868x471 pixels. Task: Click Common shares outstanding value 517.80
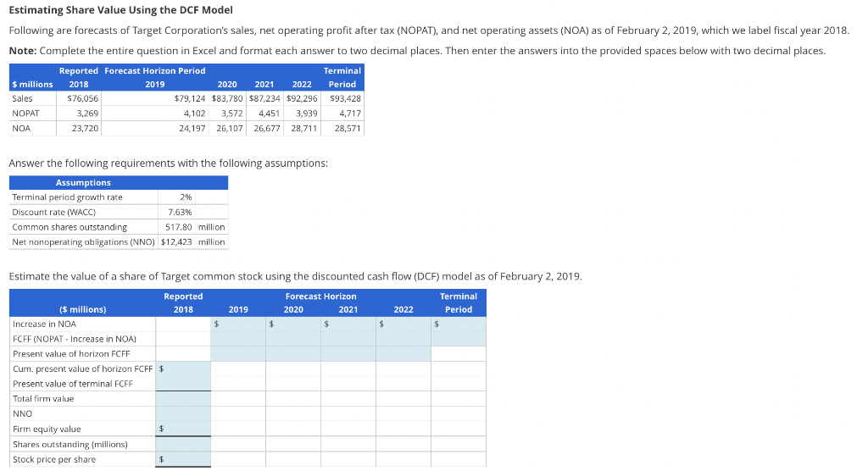[179, 227]
